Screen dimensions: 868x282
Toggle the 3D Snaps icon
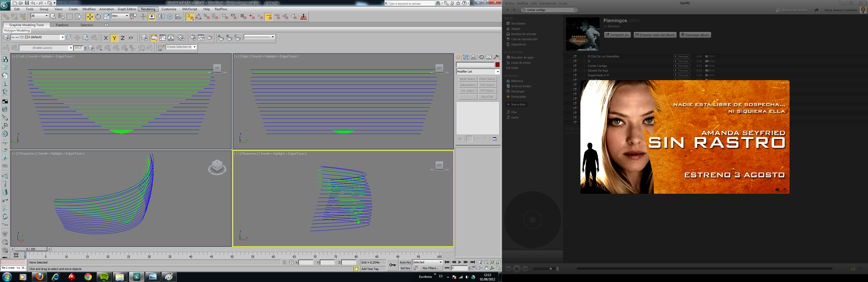pos(190,17)
